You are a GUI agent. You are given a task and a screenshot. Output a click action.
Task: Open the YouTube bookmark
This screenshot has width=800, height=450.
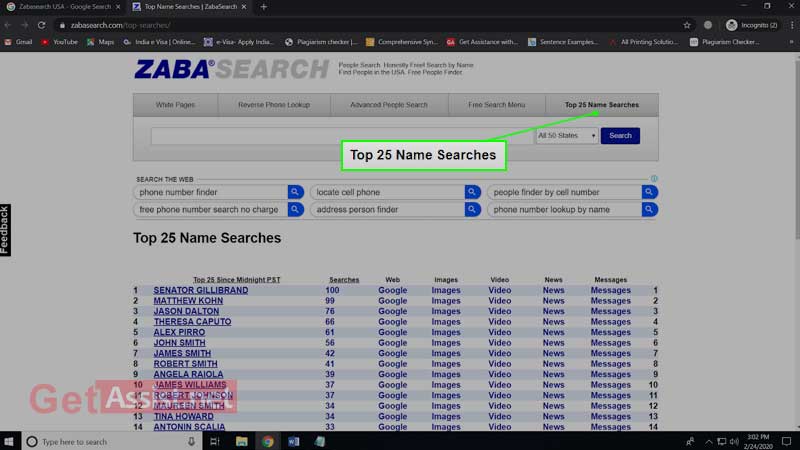click(x=60, y=42)
